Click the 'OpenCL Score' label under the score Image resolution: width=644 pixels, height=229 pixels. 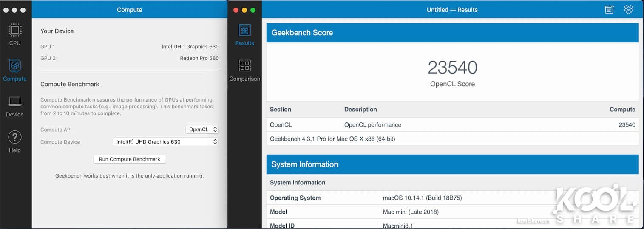[452, 84]
